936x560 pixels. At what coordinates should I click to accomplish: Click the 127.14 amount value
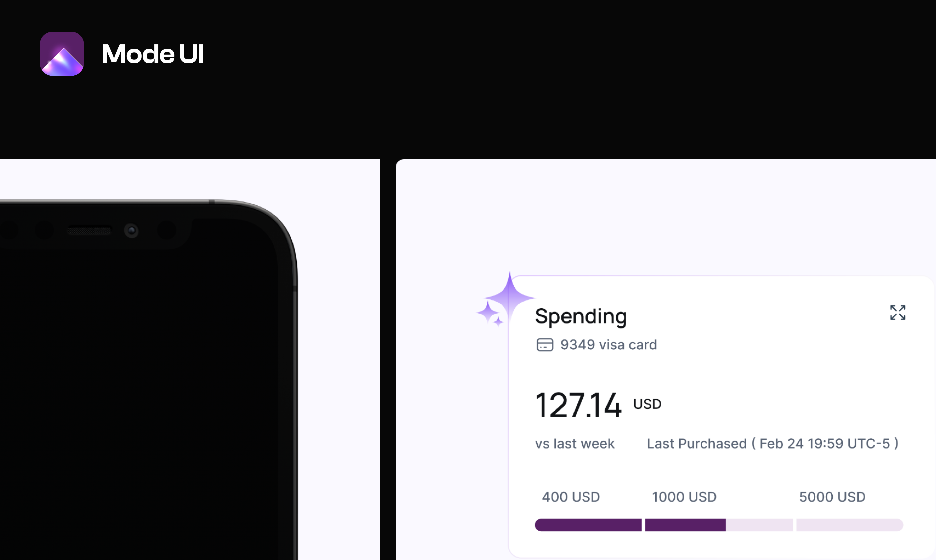(578, 405)
